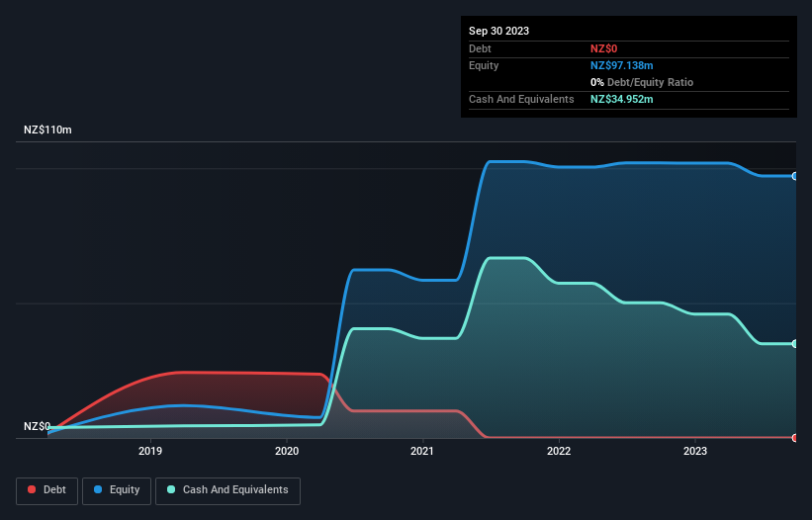This screenshot has height=520, width=812.
Task: Click the 2021 x-axis label
Action: pyautogui.click(x=422, y=451)
